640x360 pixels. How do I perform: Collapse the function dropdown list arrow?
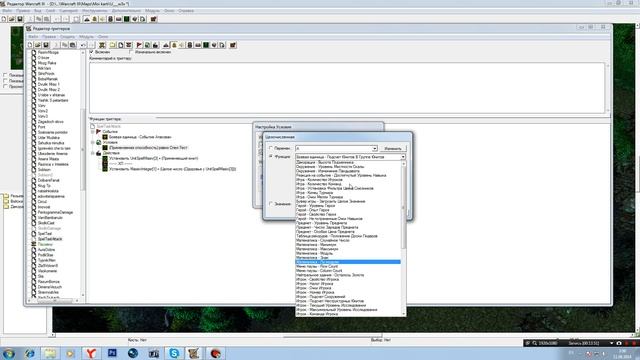click(402, 157)
